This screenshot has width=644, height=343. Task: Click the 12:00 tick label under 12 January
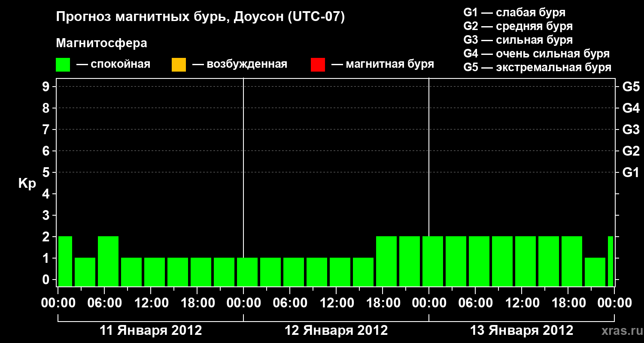(336, 303)
